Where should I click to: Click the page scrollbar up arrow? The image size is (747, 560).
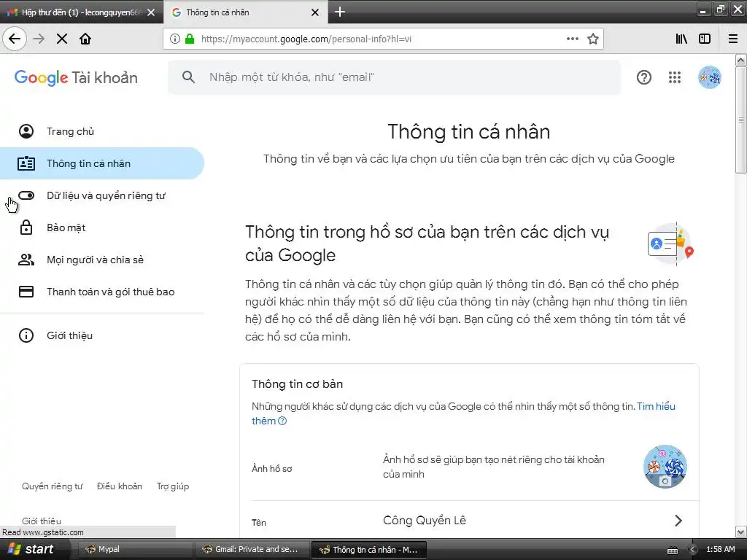pos(741,60)
